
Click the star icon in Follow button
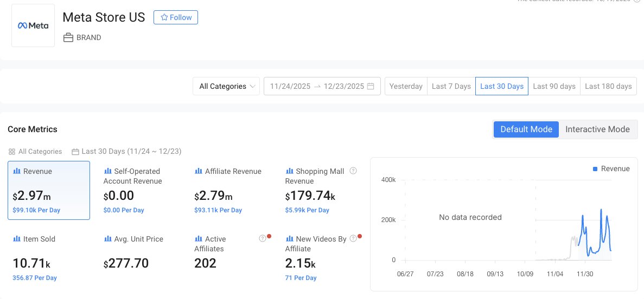click(164, 17)
